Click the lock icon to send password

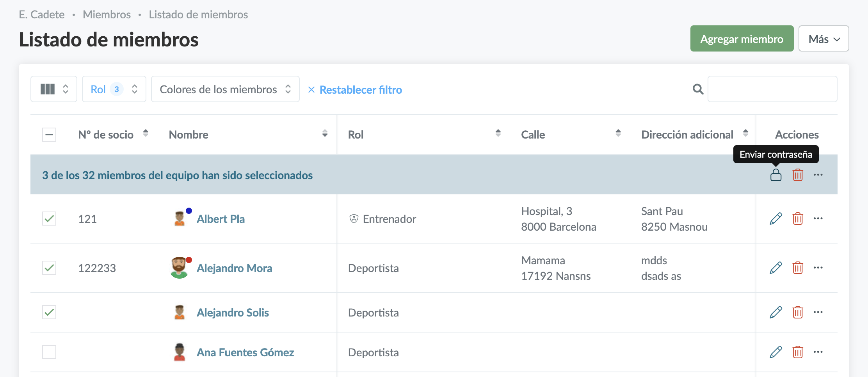point(776,175)
